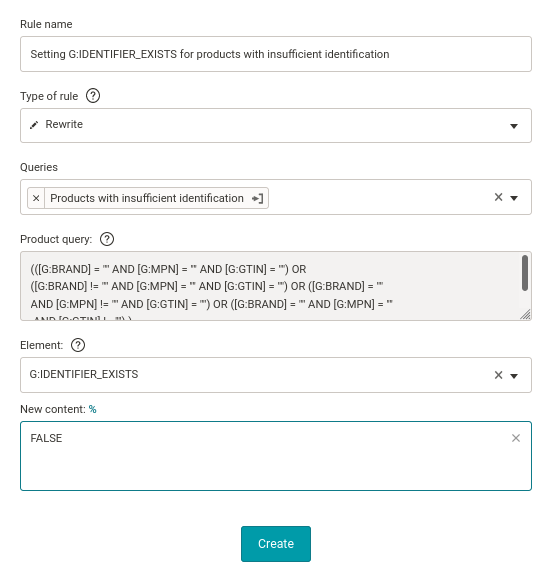
Task: Expand the Element dropdown arrow
Action: pos(514,376)
